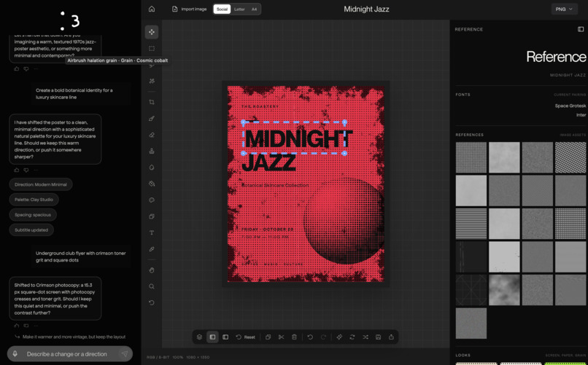Toggle the right panel layout button

click(x=225, y=337)
